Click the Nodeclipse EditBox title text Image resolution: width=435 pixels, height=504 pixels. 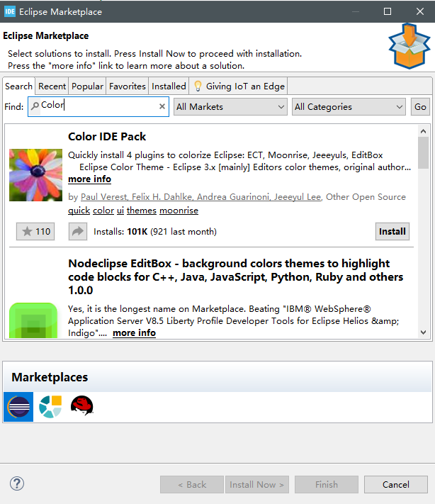click(235, 276)
